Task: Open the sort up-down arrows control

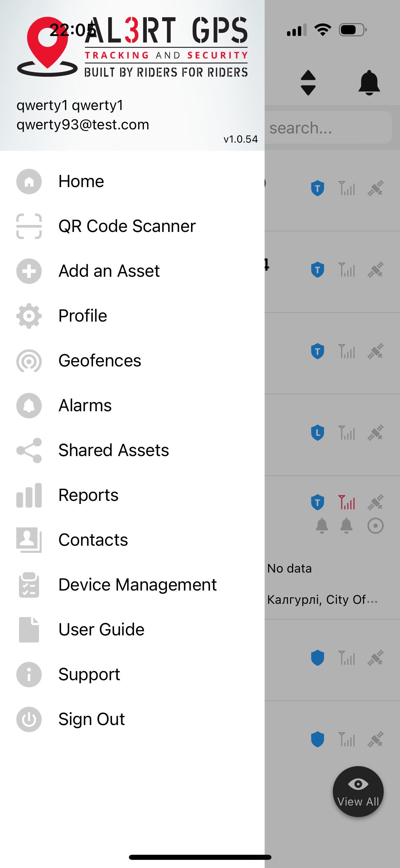Action: point(308,83)
